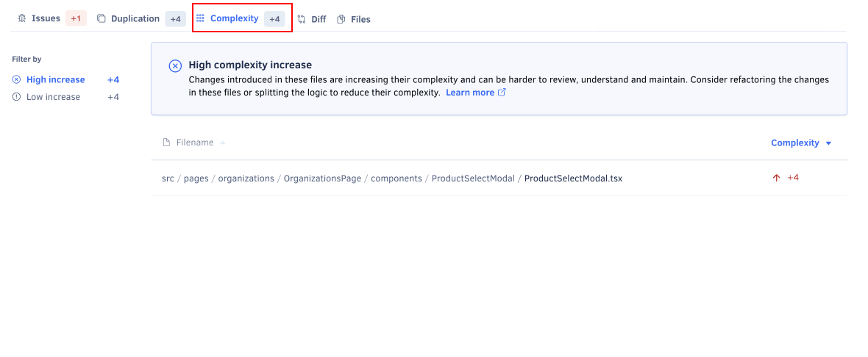Open the Diff tab
Image resolution: width=868 pixels, height=357 pixels.
(x=318, y=19)
